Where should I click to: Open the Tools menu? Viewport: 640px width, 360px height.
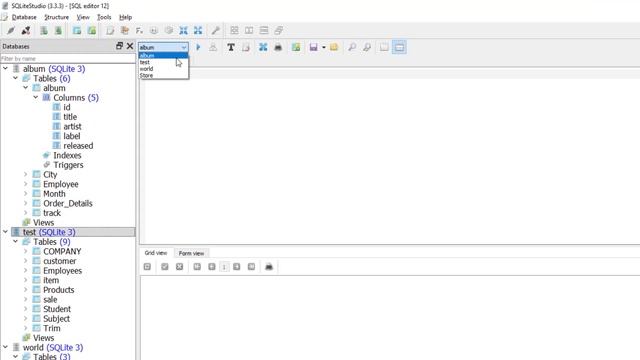[104, 17]
